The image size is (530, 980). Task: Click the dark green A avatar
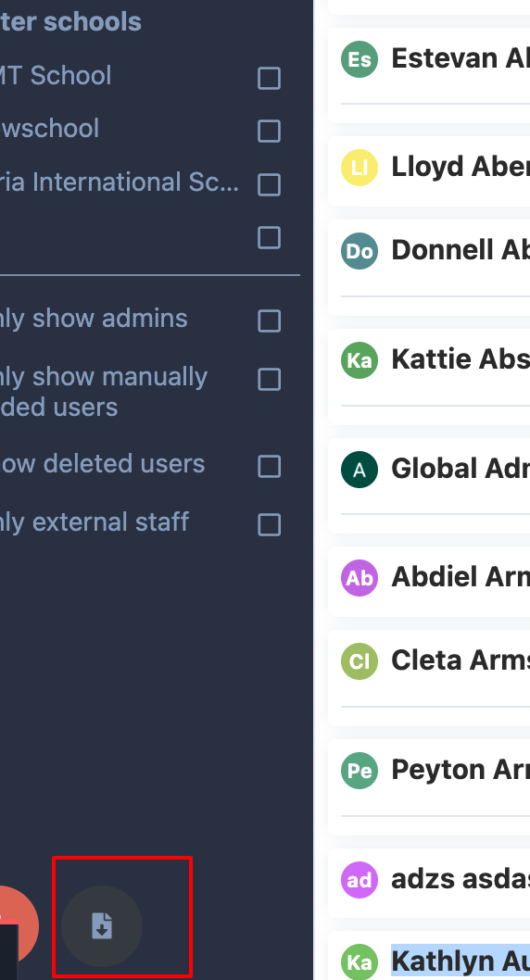pyautogui.click(x=360, y=470)
